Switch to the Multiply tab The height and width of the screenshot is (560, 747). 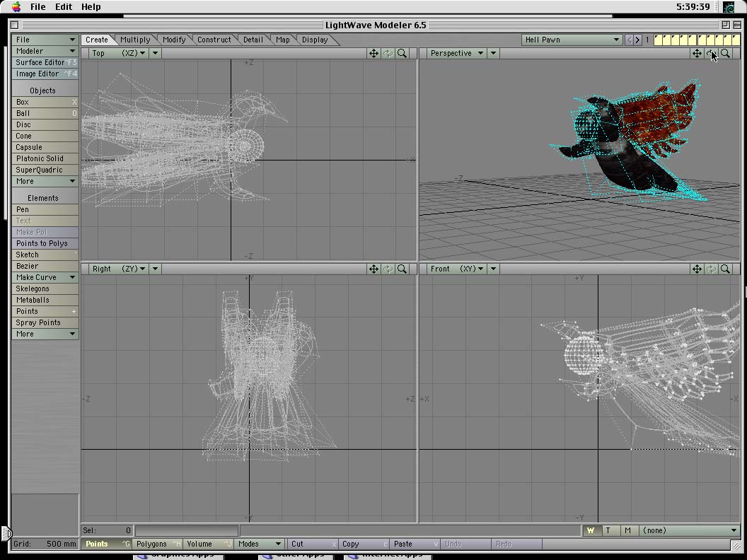(135, 40)
